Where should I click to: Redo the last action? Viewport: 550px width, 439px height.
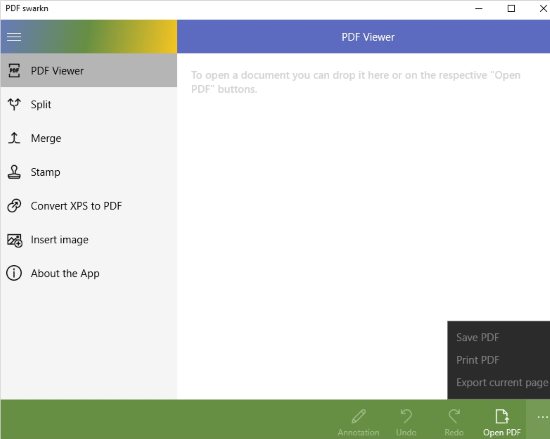point(454,422)
